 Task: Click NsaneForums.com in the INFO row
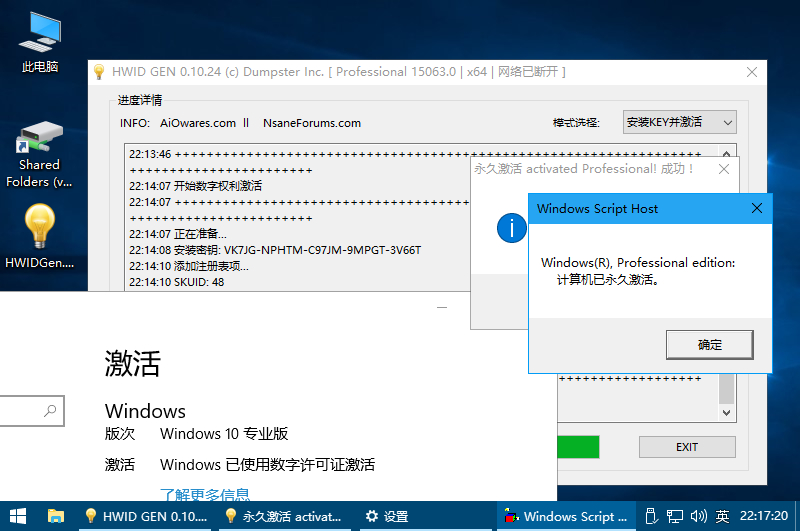312,123
